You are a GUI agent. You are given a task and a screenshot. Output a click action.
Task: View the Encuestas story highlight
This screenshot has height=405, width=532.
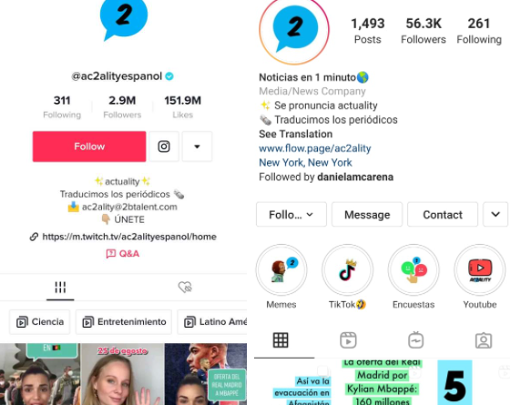[414, 270]
